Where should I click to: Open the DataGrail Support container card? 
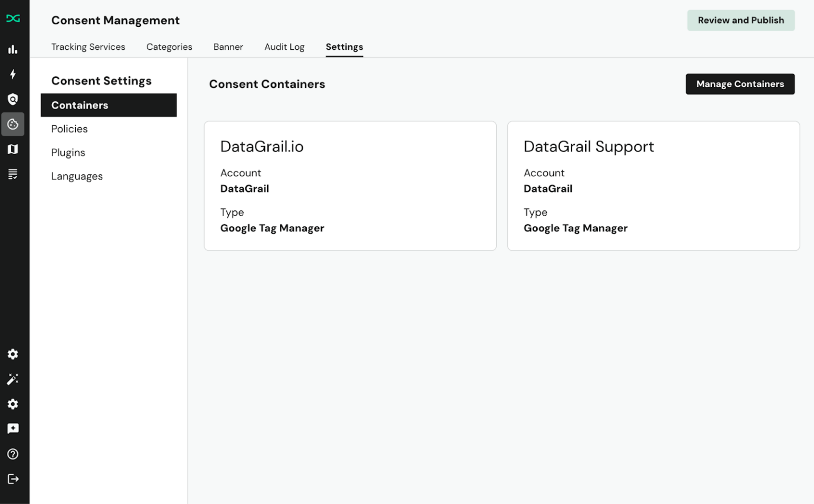click(x=653, y=185)
